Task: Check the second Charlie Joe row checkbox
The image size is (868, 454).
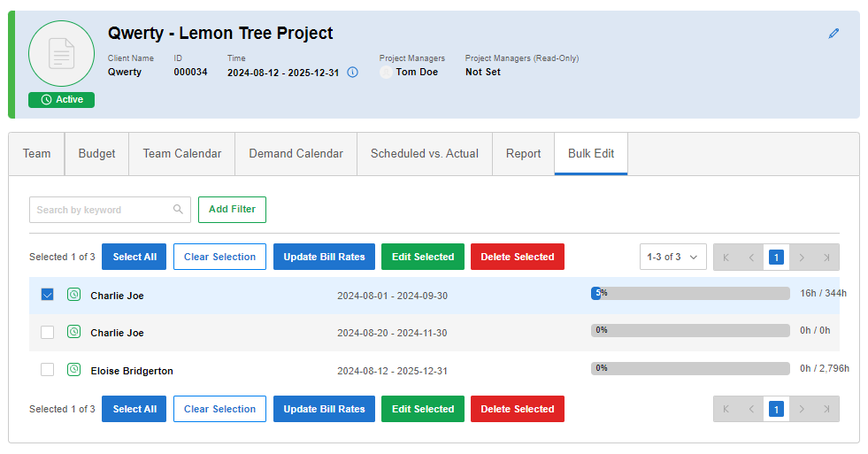Action: pyautogui.click(x=48, y=333)
